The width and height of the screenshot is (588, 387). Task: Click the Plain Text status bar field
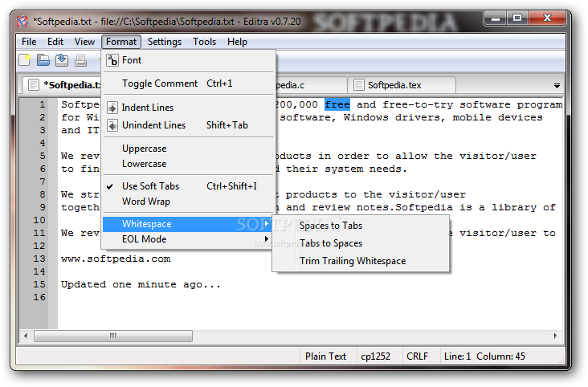[x=328, y=356]
